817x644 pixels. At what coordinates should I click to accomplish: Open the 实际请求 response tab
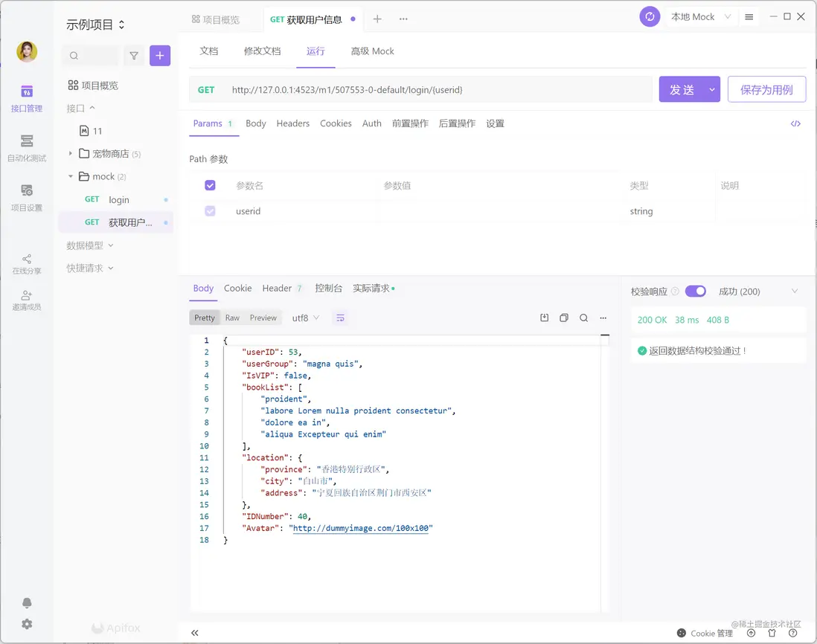(373, 288)
